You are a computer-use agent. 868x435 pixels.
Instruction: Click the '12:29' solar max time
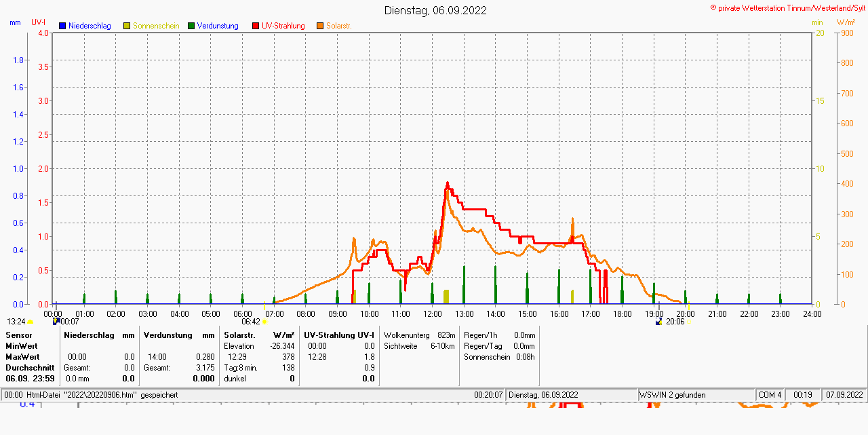click(237, 357)
